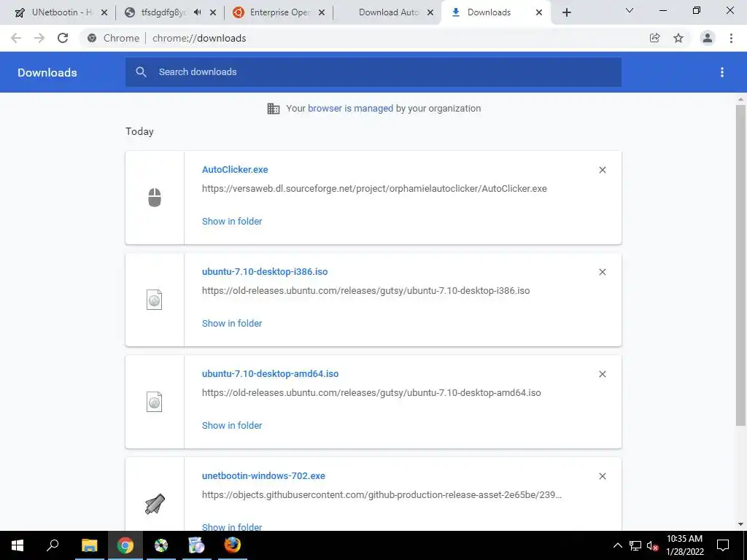
Task: Show AutoClicker.exe in folder
Action: [232, 221]
